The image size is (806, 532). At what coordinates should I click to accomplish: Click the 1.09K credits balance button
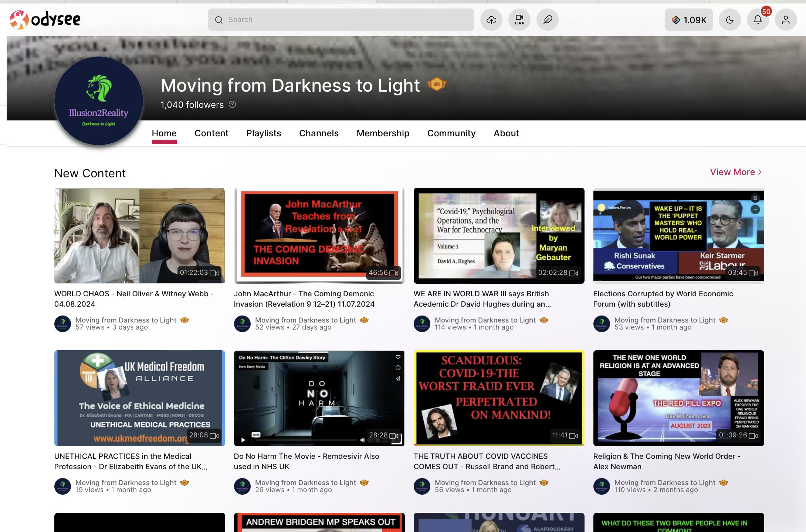(x=688, y=20)
